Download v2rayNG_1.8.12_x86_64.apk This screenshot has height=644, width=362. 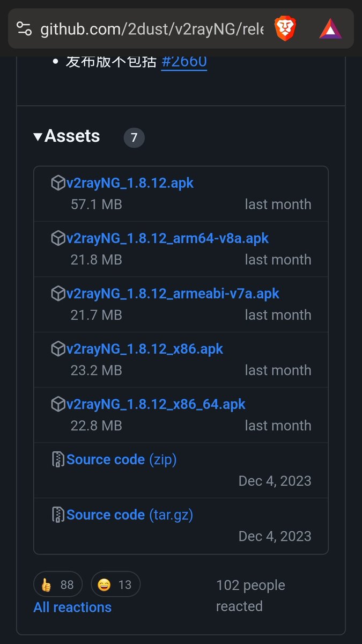[156, 404]
